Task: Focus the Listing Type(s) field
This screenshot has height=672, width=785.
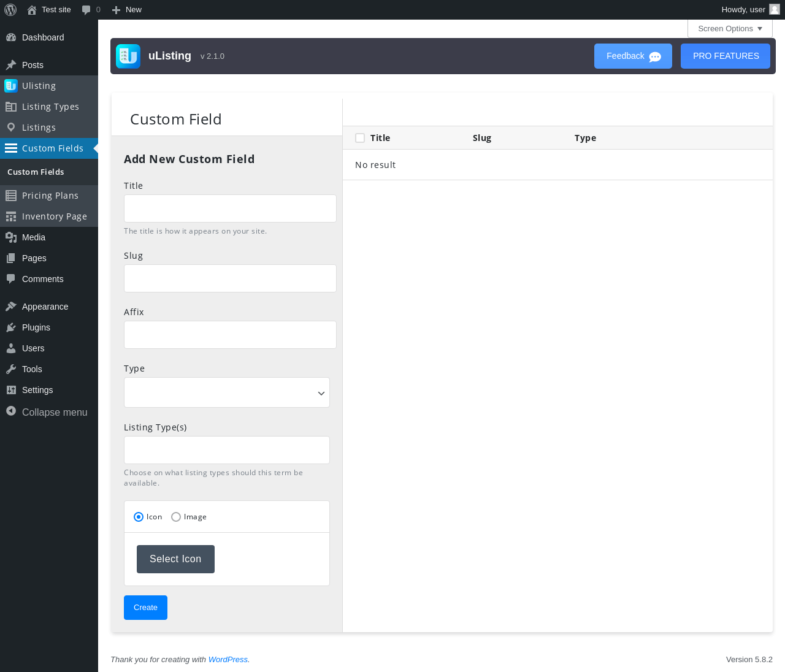Action: 227,450
